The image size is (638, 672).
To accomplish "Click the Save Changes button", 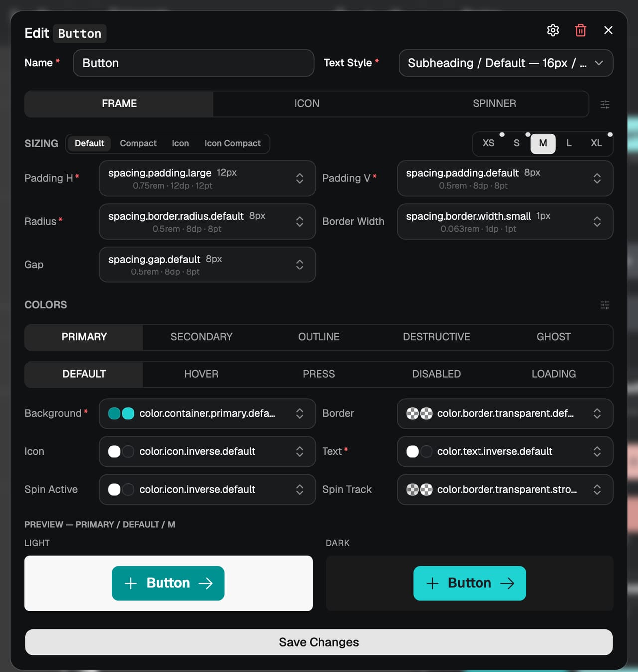I will (319, 642).
